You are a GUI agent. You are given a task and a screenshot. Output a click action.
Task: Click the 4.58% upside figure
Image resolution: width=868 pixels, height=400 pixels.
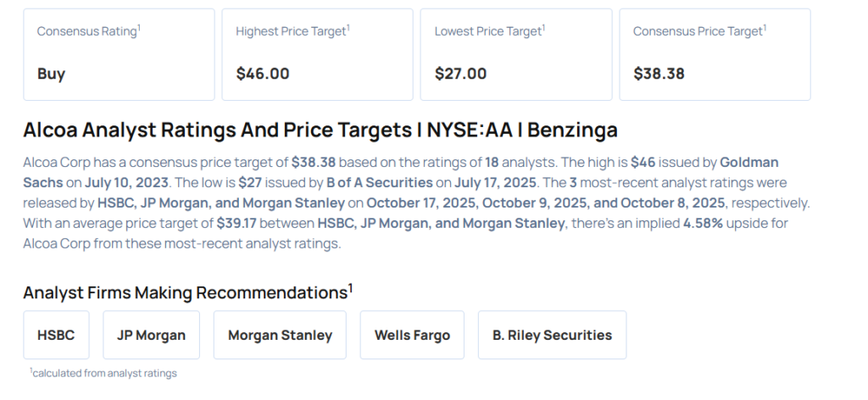pos(702,222)
